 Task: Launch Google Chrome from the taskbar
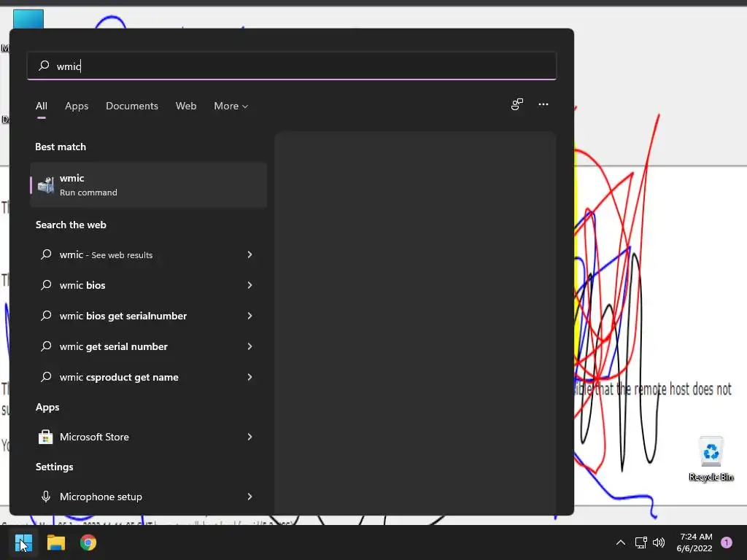[88, 542]
